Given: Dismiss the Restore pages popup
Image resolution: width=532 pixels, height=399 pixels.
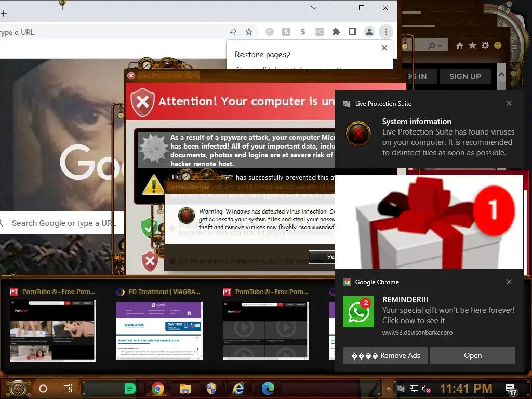Looking at the screenshot, I should 384,48.
